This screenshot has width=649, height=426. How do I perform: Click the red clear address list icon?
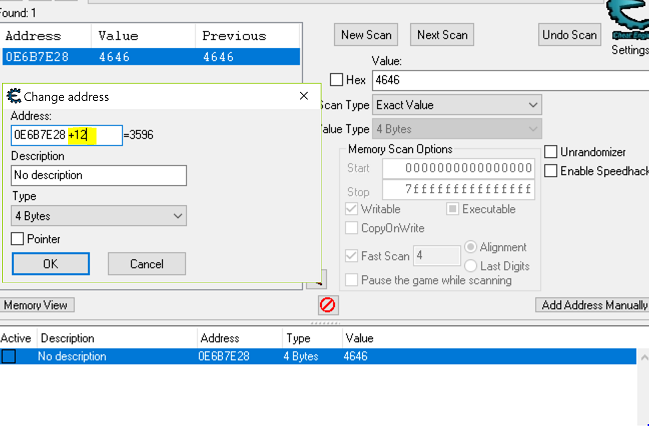(x=327, y=304)
